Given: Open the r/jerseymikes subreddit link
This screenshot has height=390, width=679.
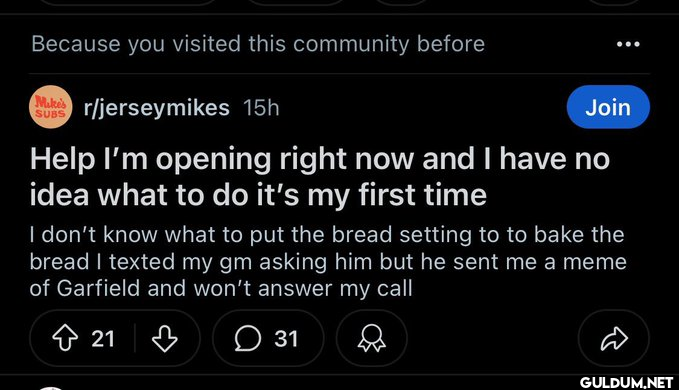Looking at the screenshot, I should click(x=157, y=108).
